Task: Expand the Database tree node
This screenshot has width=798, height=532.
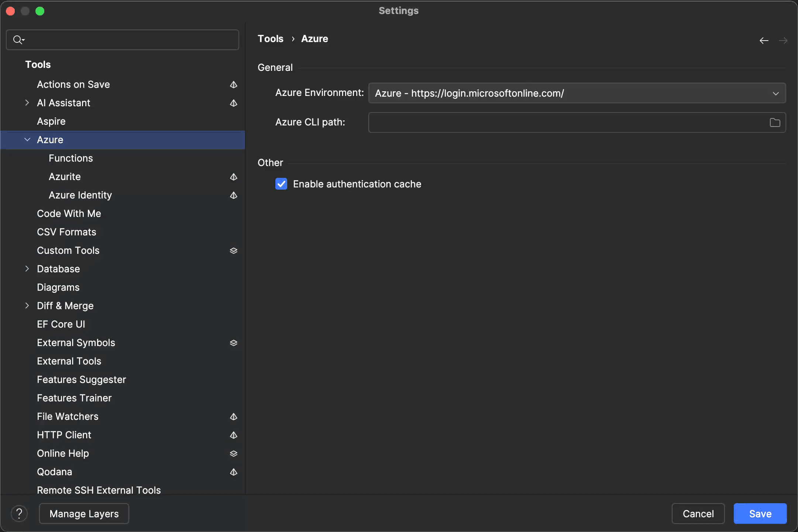Action: pos(27,269)
